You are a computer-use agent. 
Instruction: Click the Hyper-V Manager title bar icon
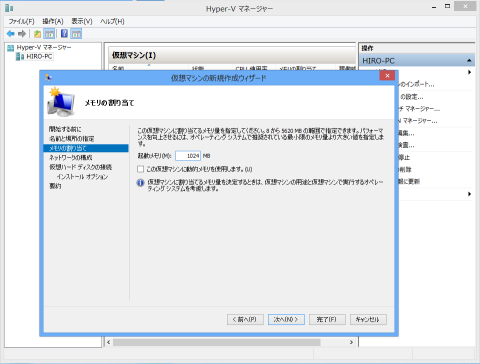click(9, 8)
